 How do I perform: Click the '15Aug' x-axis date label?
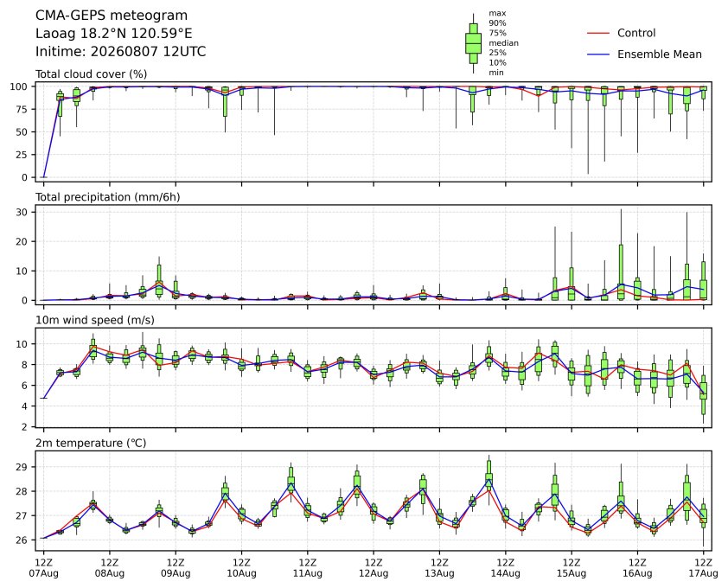(x=571, y=573)
